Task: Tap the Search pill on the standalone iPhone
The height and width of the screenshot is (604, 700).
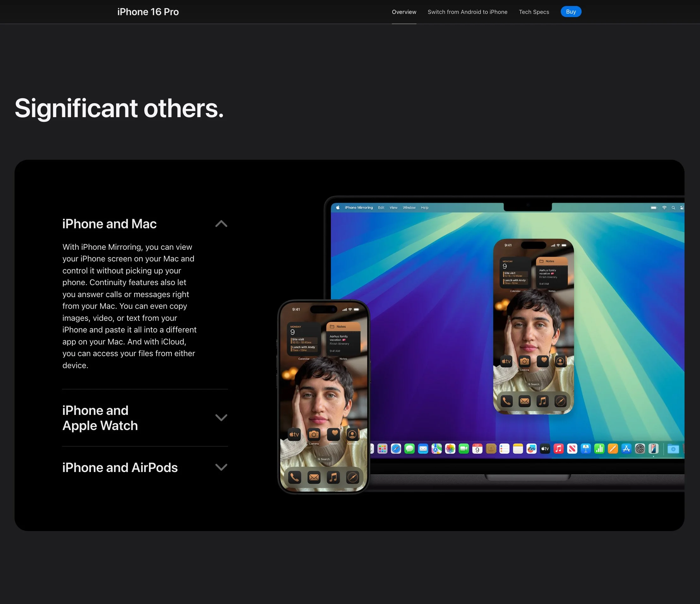Action: click(324, 459)
